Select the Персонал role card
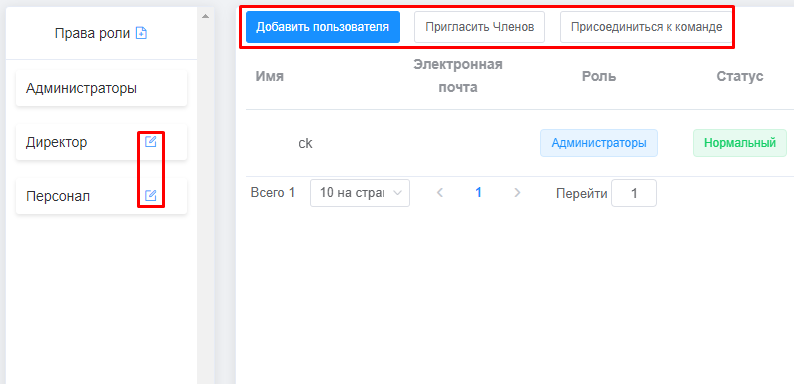This screenshot has width=794, height=384. [101, 196]
